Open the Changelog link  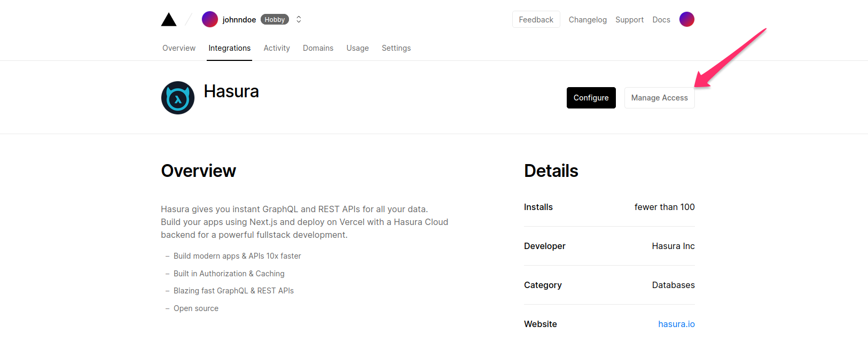[x=587, y=20]
